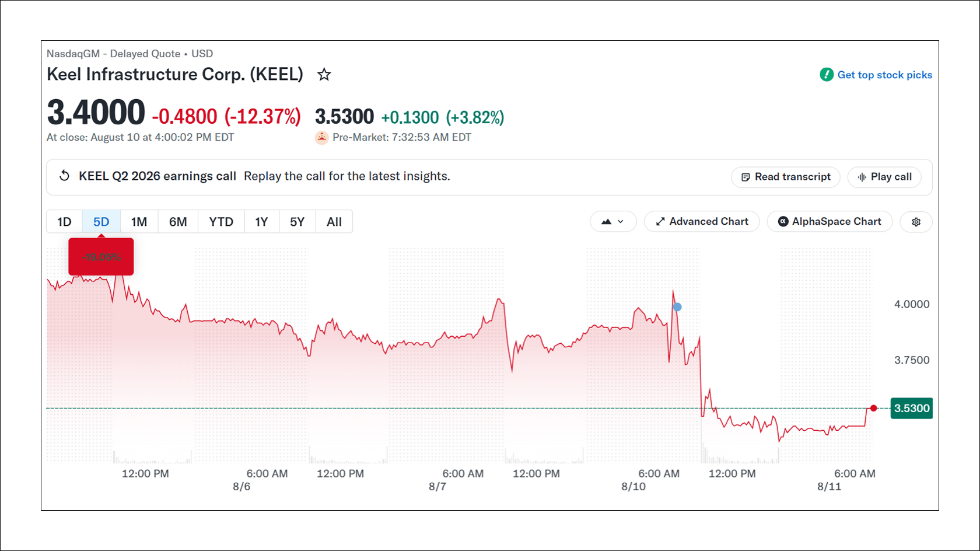Click the KEEL Q2 2026 earnings call title

[157, 176]
